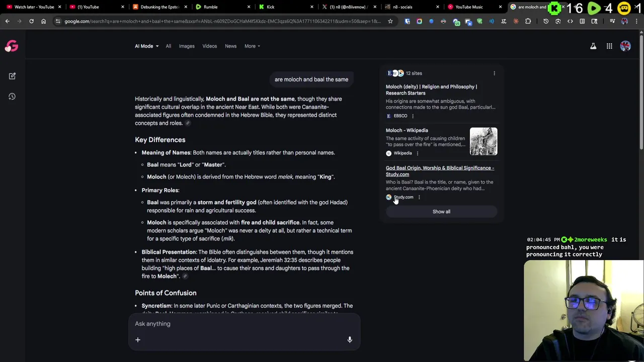The height and width of the screenshot is (362, 644).
Task: Add an attachment with the plus button
Action: point(138,340)
